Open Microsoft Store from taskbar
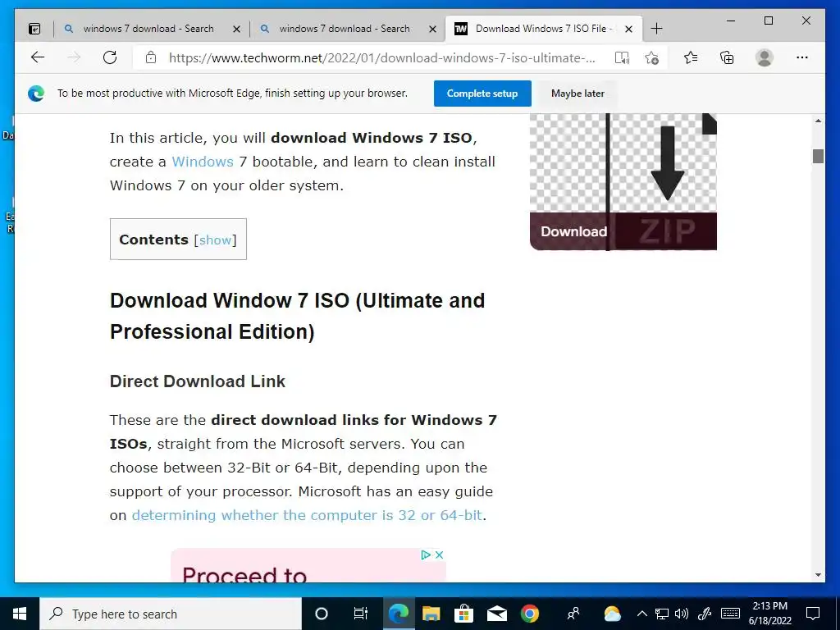Image resolution: width=840 pixels, height=630 pixels. (464, 614)
